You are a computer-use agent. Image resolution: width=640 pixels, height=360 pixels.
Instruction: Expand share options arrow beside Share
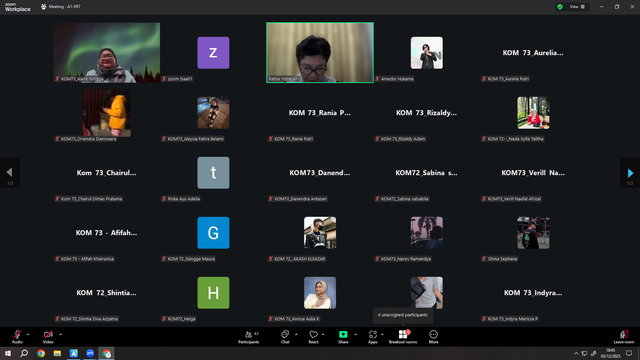tap(355, 334)
